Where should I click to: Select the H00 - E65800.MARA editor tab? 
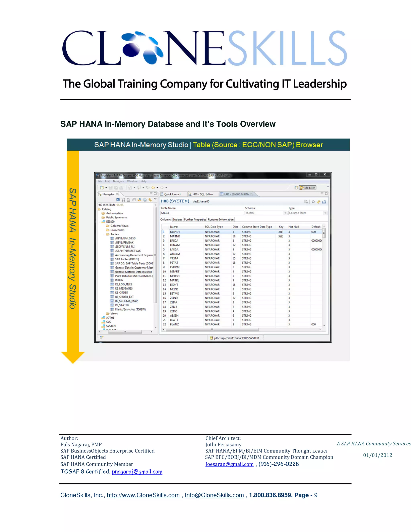[236, 194]
